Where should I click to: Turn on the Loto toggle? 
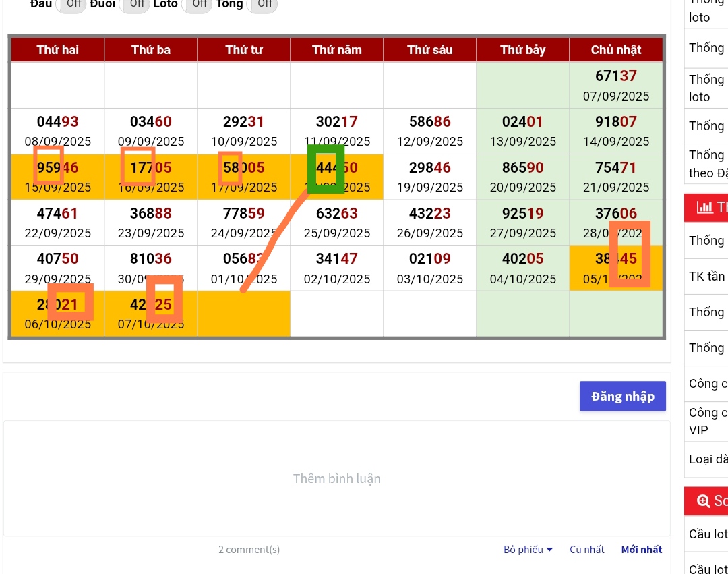pos(198,4)
